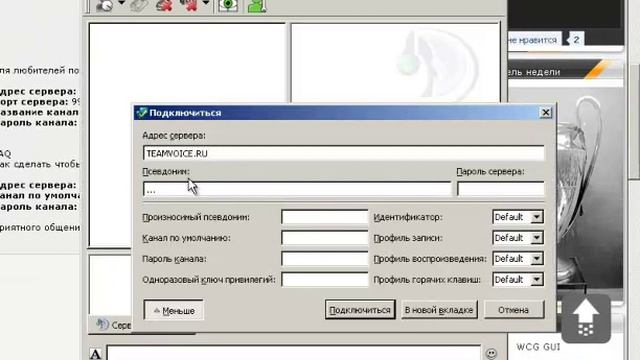Click the connect-to-server toolbar icon
Image resolution: width=640 pixels, height=360 pixels.
pos(105,6)
